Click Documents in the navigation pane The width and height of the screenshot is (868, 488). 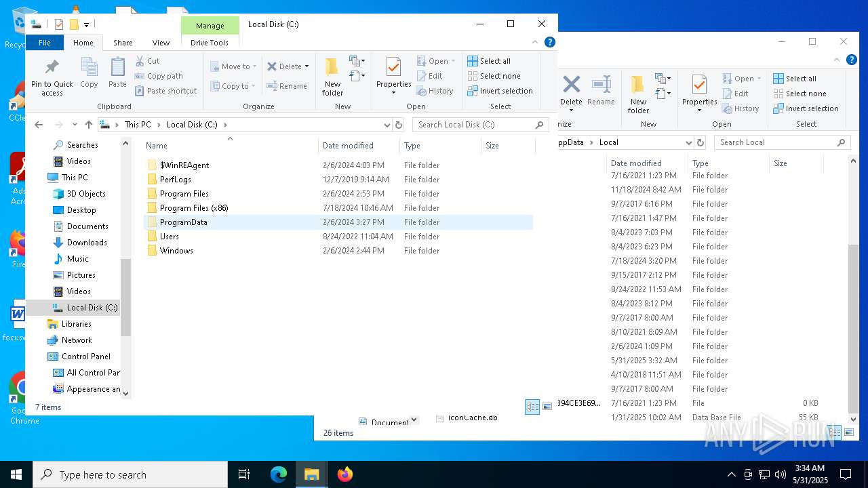[x=87, y=226]
